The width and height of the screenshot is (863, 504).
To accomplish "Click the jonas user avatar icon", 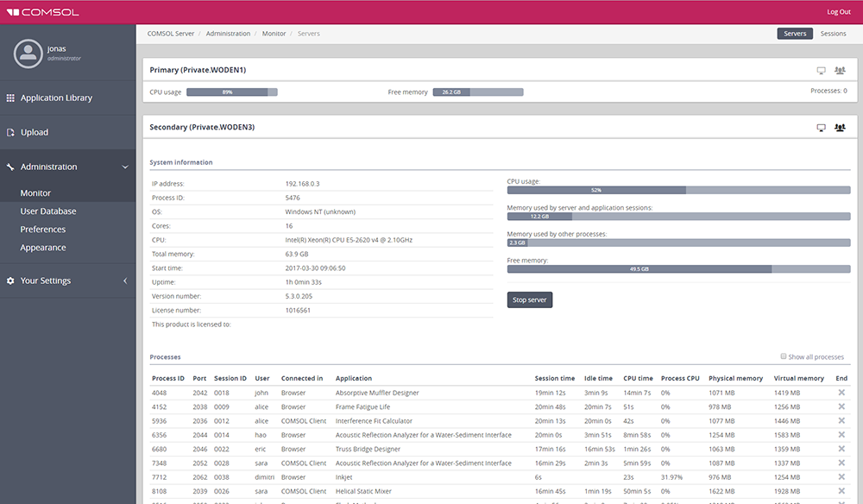I will click(28, 54).
